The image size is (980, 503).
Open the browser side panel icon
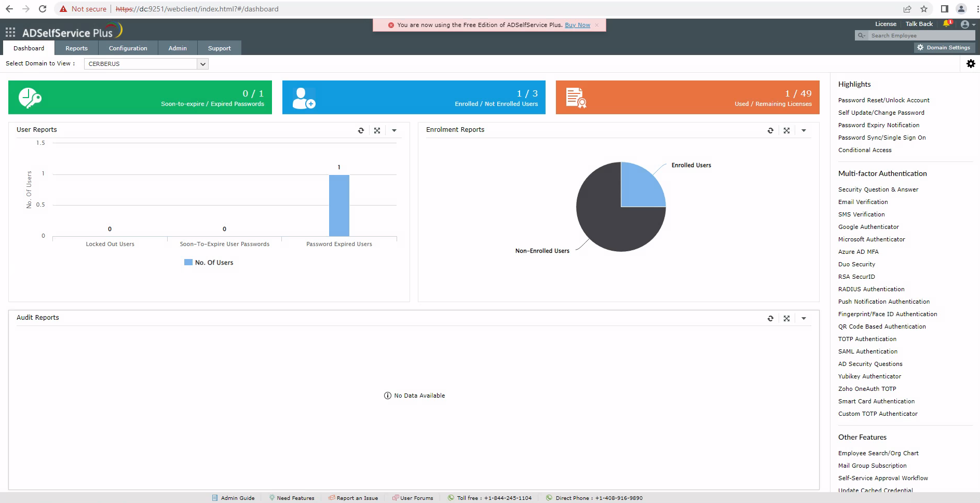[945, 9]
